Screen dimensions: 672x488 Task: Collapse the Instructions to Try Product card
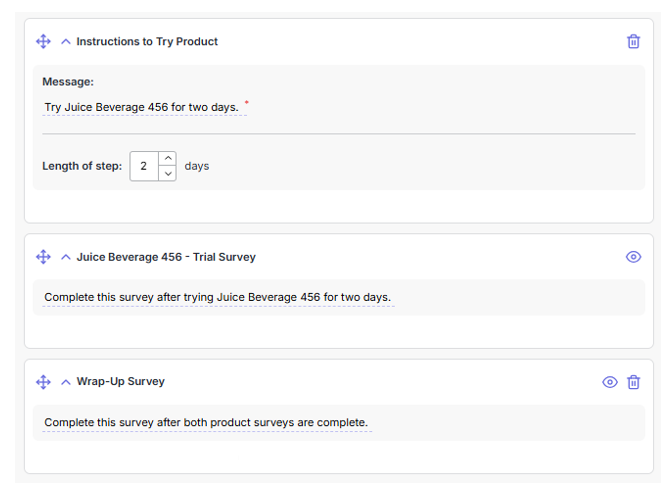click(x=66, y=41)
